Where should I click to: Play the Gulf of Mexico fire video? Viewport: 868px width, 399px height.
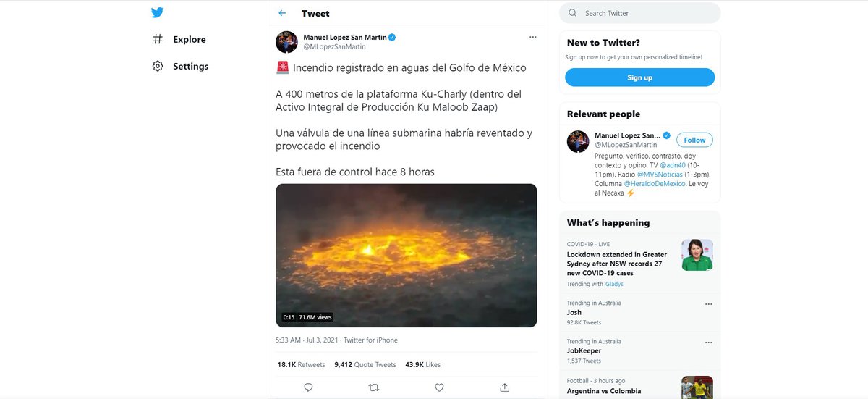coord(406,255)
